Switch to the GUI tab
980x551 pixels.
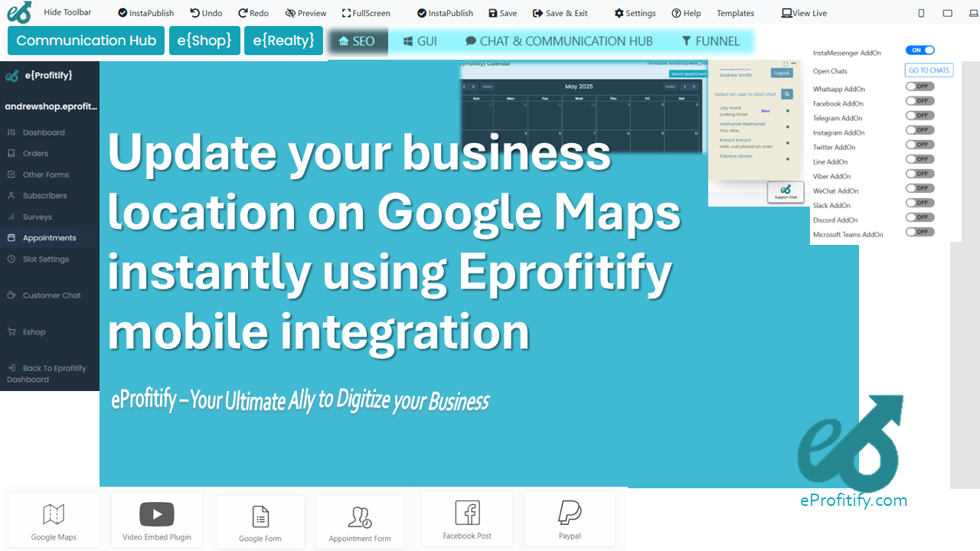[x=420, y=41]
